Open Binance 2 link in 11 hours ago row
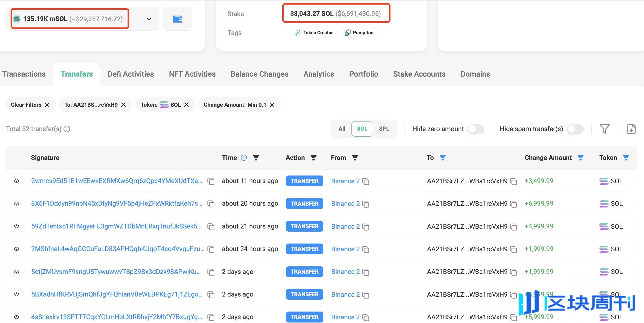644x323 pixels. [x=345, y=181]
